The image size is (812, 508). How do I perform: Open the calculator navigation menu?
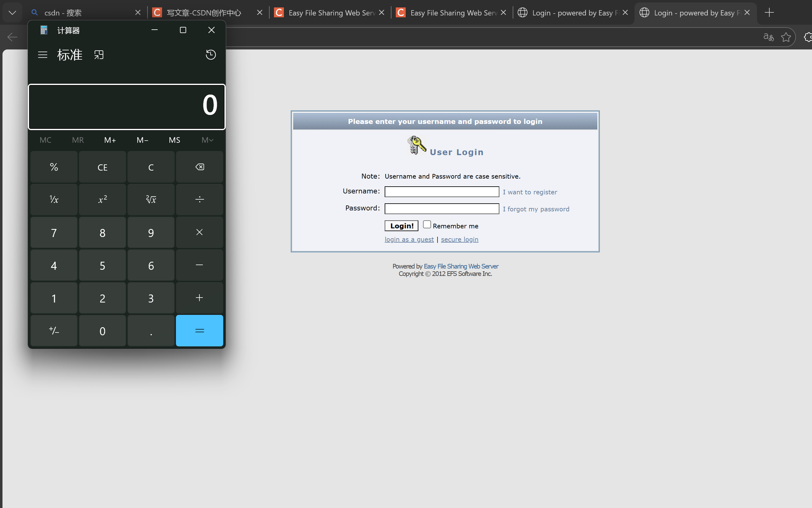[x=43, y=54]
